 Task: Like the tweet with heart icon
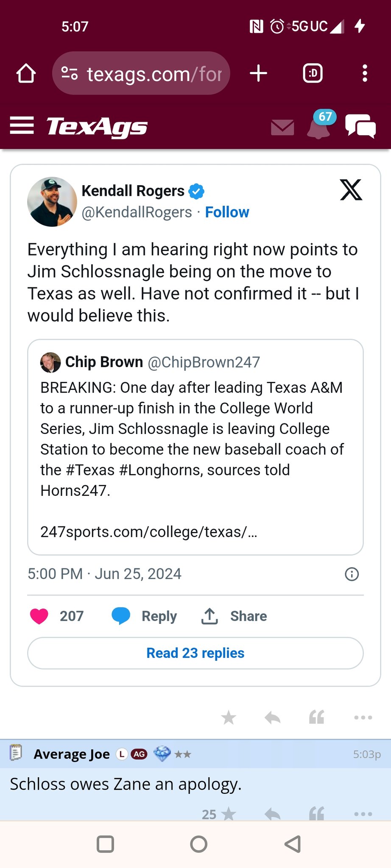39,616
